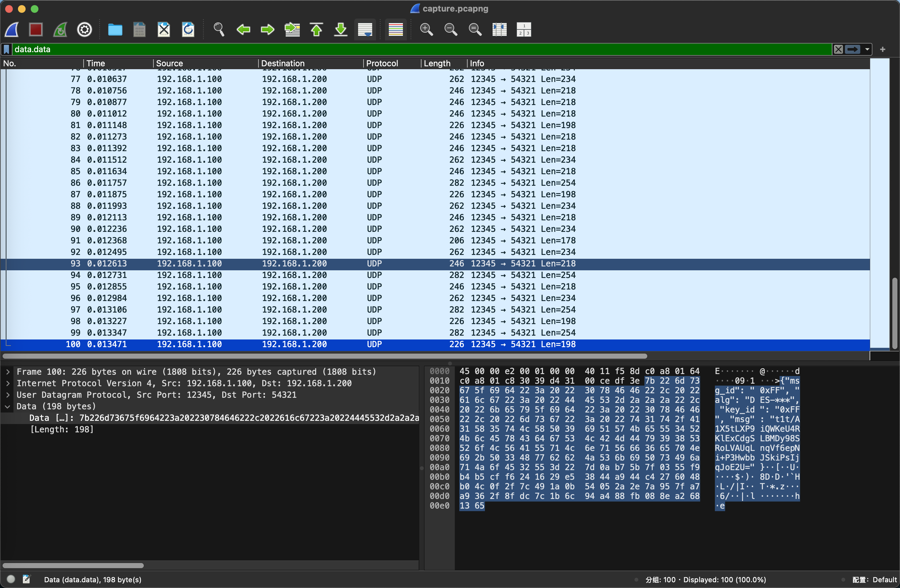Select the [Length: 198] detail row
Image resolution: width=900 pixels, height=588 pixels.
click(210, 429)
